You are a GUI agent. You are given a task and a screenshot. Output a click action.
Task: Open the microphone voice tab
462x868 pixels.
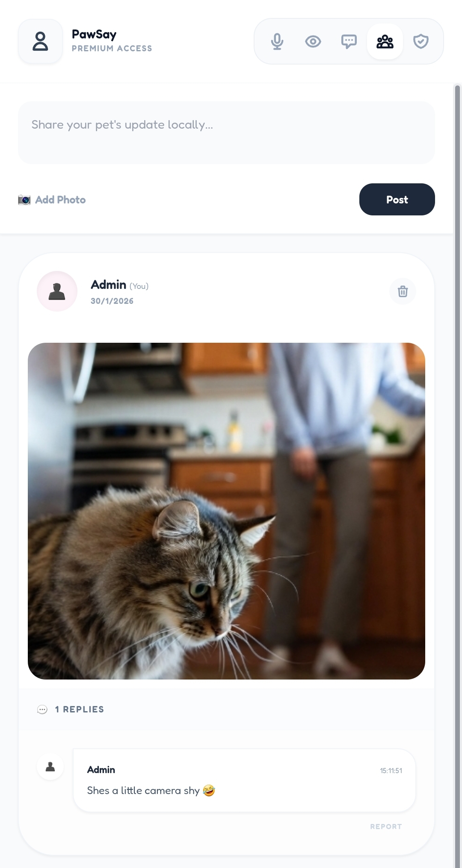click(277, 41)
